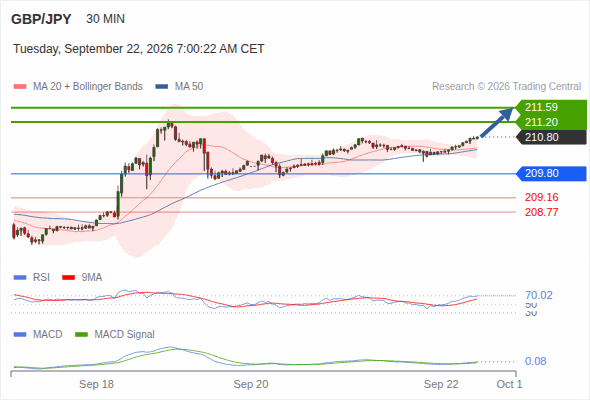The height and width of the screenshot is (400, 590).
Task: Click the green MACD Signal legend swatch
Action: point(81,335)
